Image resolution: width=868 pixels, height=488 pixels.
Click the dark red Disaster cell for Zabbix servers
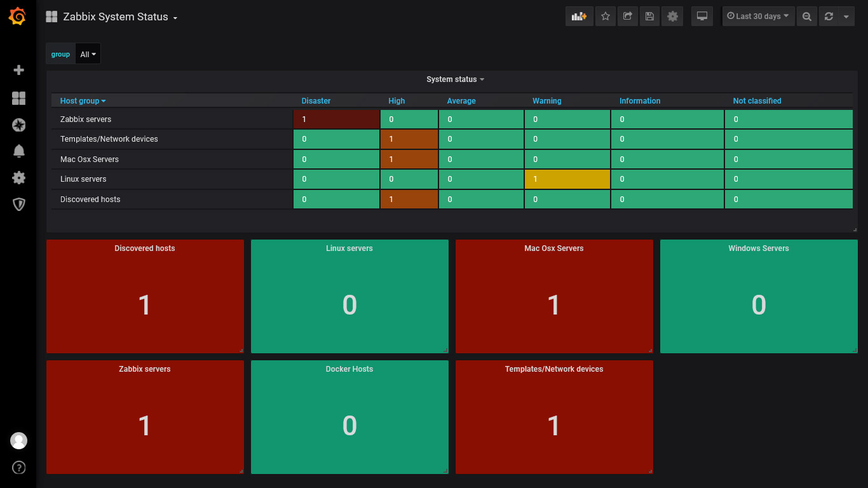click(337, 119)
